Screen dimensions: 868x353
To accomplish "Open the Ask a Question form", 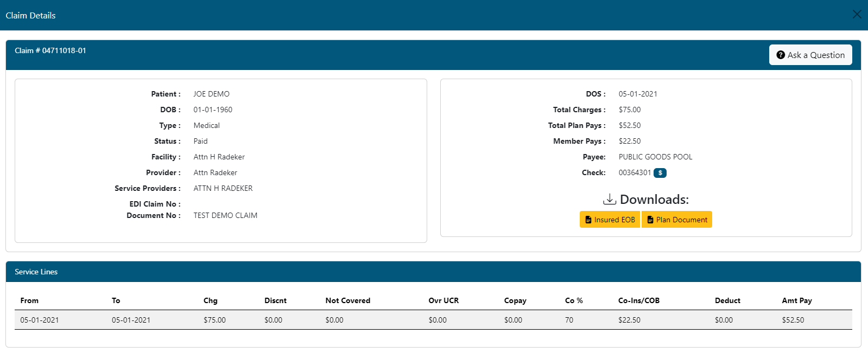I will point(810,55).
